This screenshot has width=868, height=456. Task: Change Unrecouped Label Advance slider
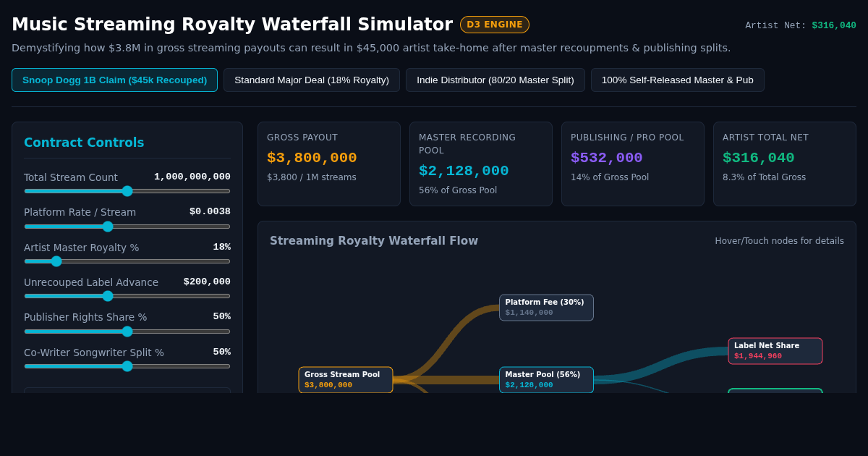pos(127,296)
